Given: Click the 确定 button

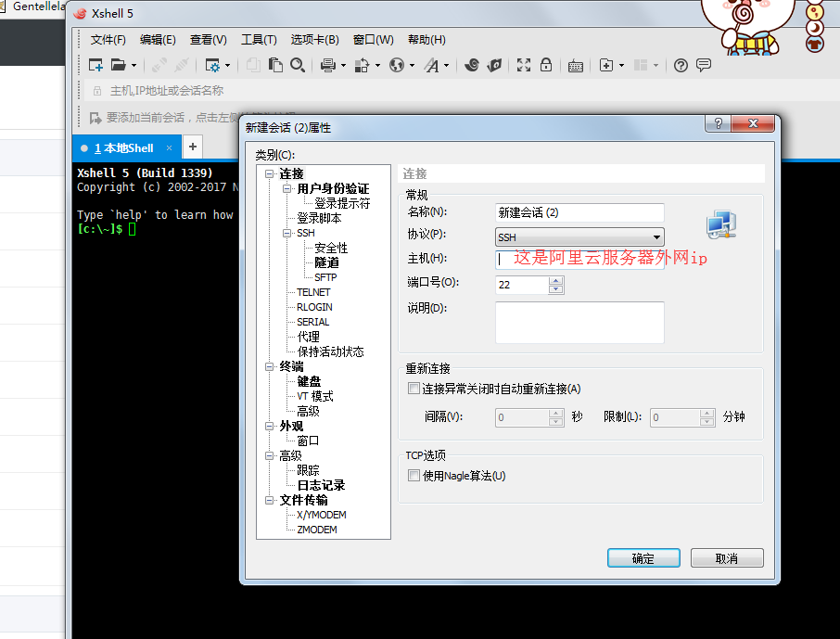Looking at the screenshot, I should (643, 558).
